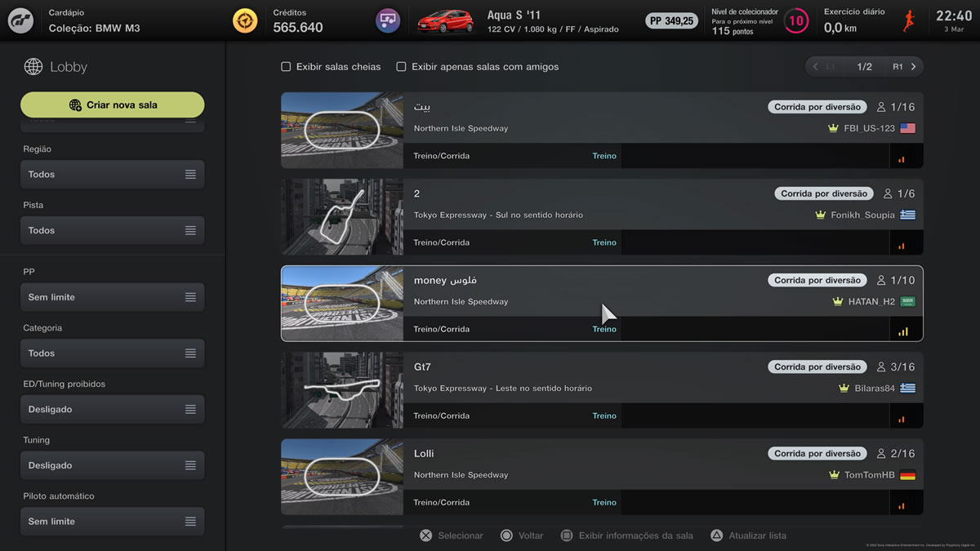This screenshot has height=551, width=980.
Task: Click the player count icon showing 1/6
Action: (x=888, y=193)
